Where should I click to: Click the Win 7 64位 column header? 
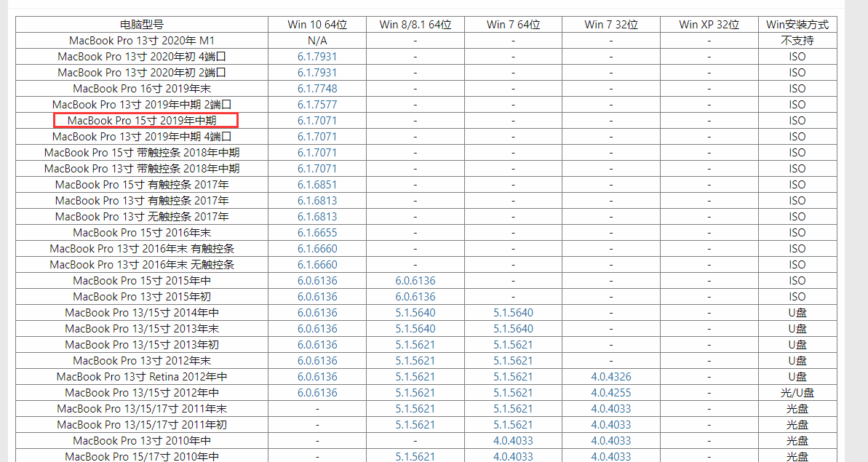[513, 25]
